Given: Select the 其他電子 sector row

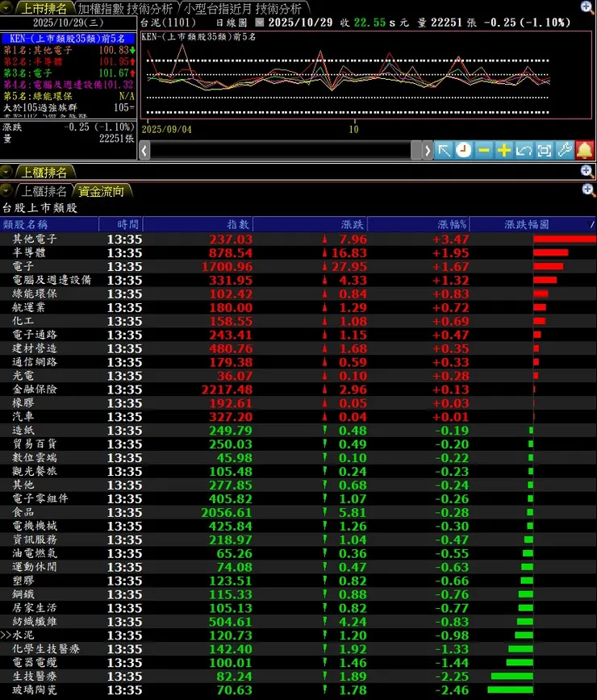Looking at the screenshot, I should tap(298, 239).
